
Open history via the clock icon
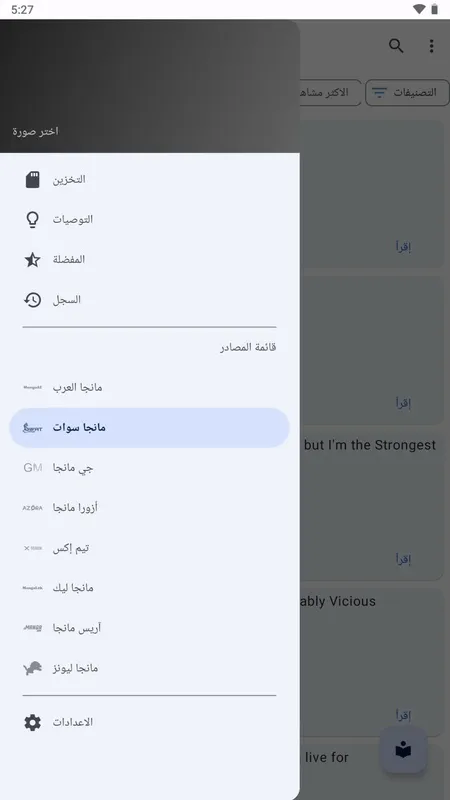tap(33, 299)
